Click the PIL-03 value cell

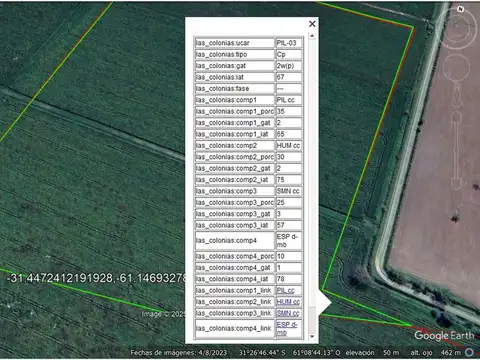click(289, 43)
